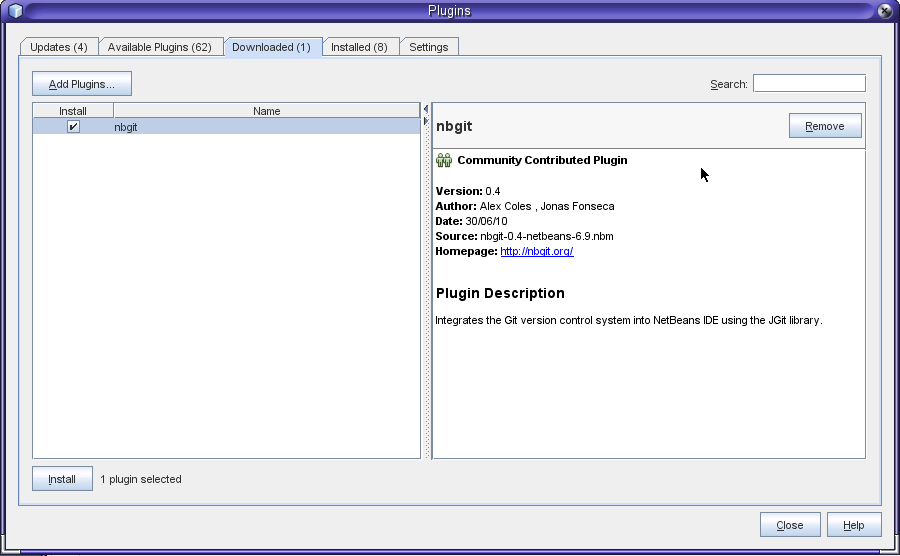Click the Install column header
Screen dimensions: 900x556
(73, 111)
